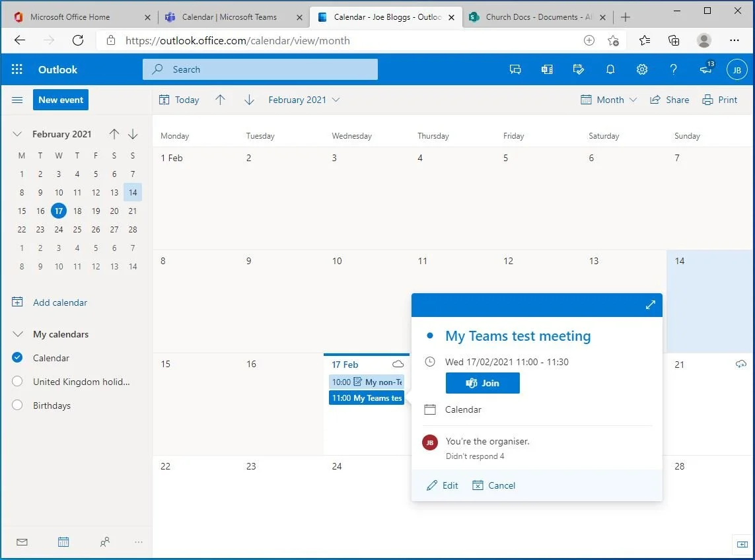Click the New event button
The height and width of the screenshot is (560, 755).
pyautogui.click(x=61, y=100)
